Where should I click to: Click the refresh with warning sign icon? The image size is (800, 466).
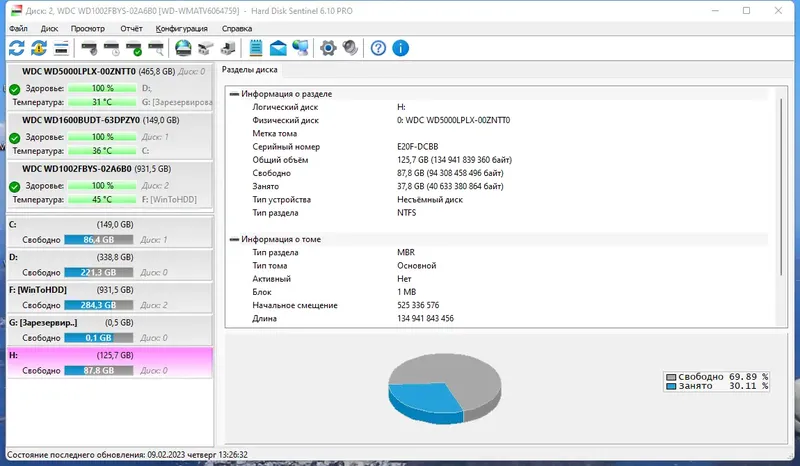(39, 48)
